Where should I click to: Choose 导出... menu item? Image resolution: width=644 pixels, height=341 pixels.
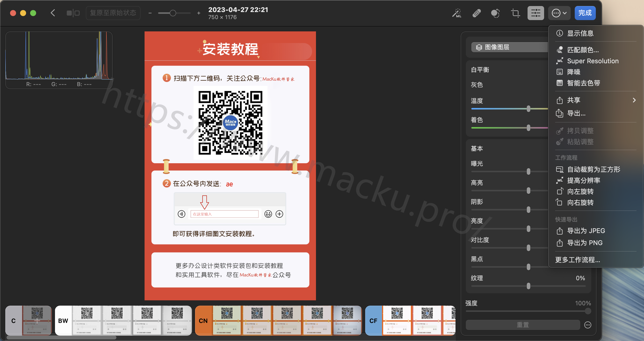596,113
